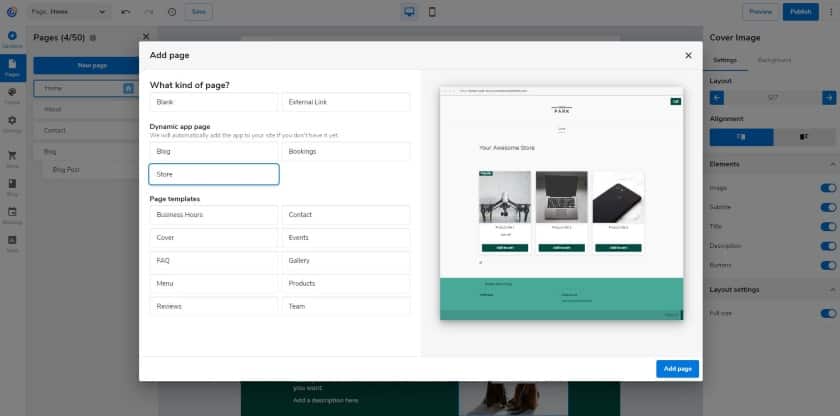Viewport: 840px width, 416px height.
Task: Select the Products page template
Action: coord(346,284)
